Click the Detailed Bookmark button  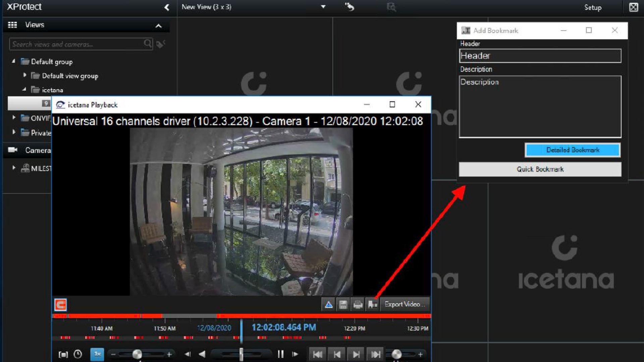point(573,150)
